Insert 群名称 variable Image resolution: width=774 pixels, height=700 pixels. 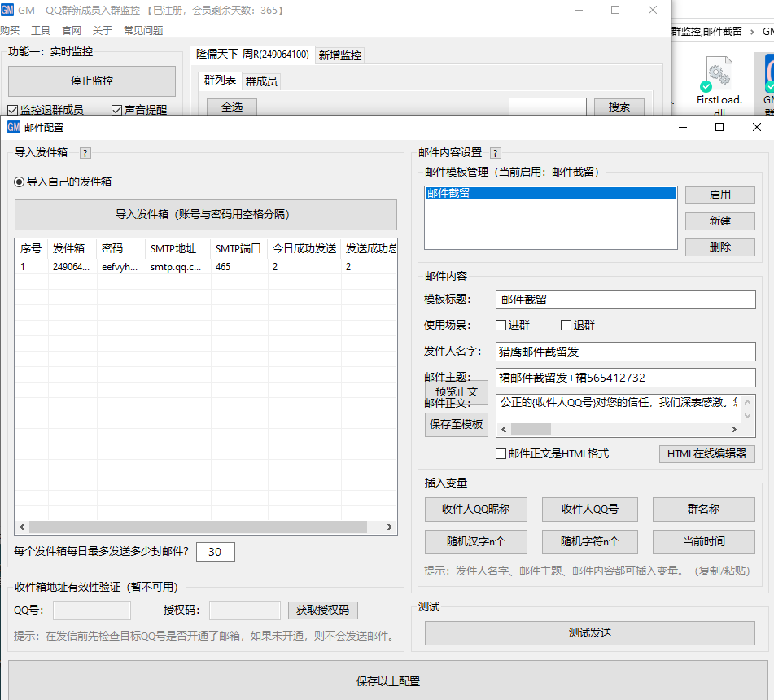[x=703, y=510]
